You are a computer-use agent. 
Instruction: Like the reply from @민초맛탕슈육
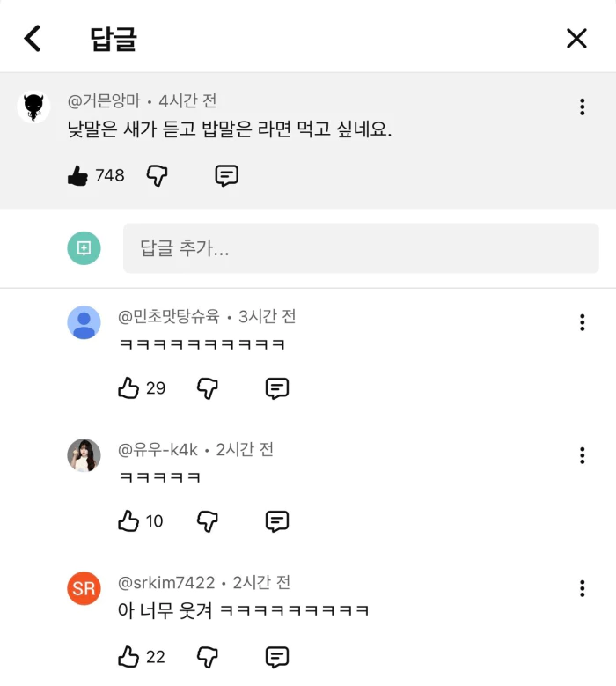pyautogui.click(x=129, y=388)
